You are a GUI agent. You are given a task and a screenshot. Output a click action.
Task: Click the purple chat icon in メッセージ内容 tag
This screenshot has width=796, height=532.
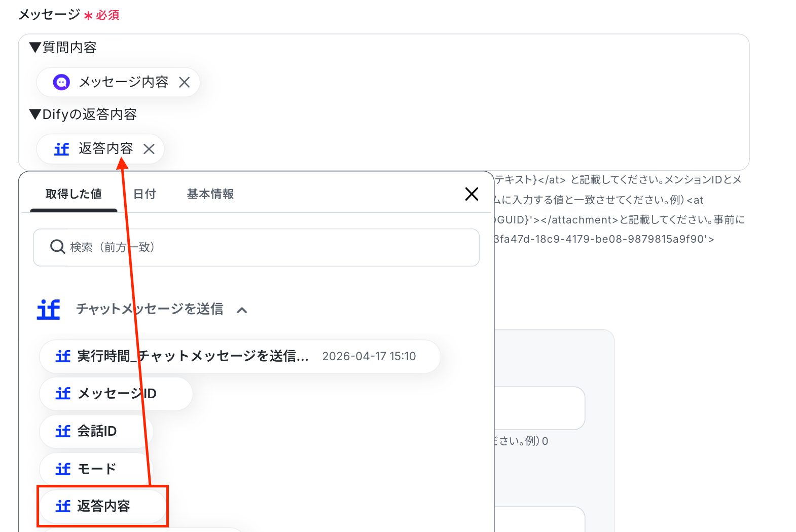point(61,82)
